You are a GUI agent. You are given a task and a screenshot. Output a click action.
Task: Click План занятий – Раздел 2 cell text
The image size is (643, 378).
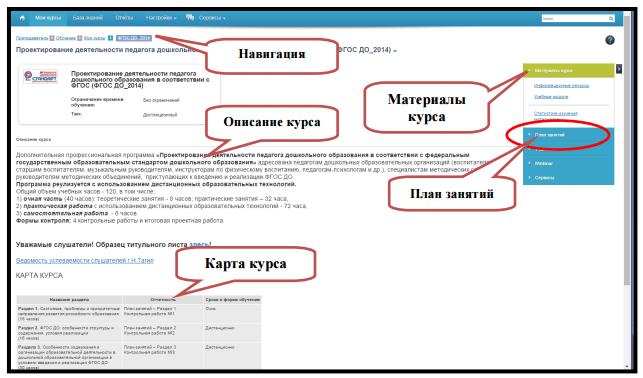pos(150,328)
